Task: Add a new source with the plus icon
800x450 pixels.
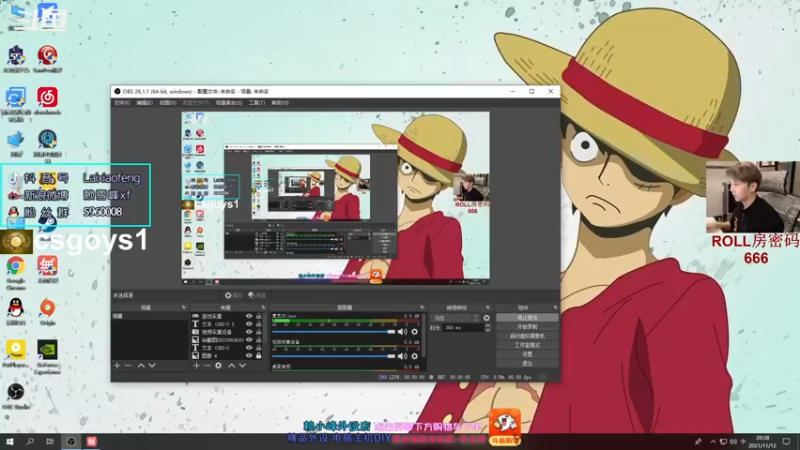Action: [x=196, y=366]
